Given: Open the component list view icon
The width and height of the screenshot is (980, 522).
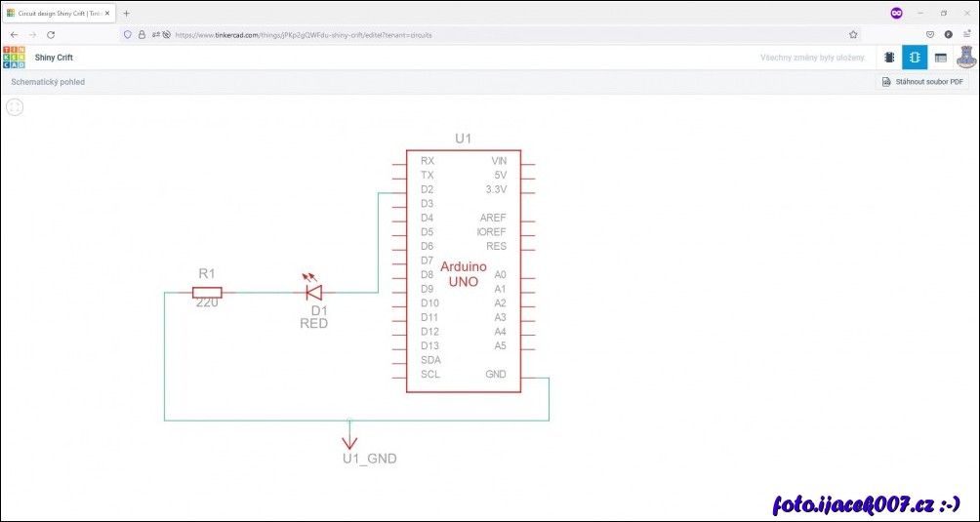Looking at the screenshot, I should [x=940, y=58].
